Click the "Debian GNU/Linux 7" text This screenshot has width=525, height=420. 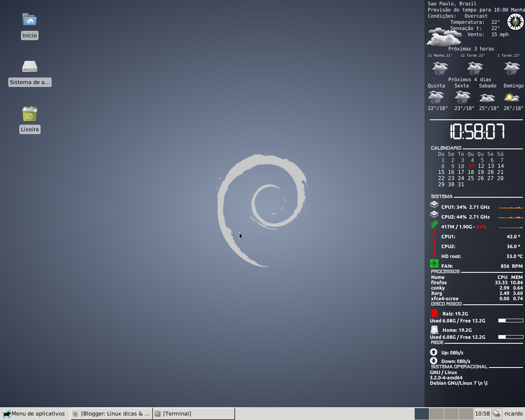coord(453,383)
